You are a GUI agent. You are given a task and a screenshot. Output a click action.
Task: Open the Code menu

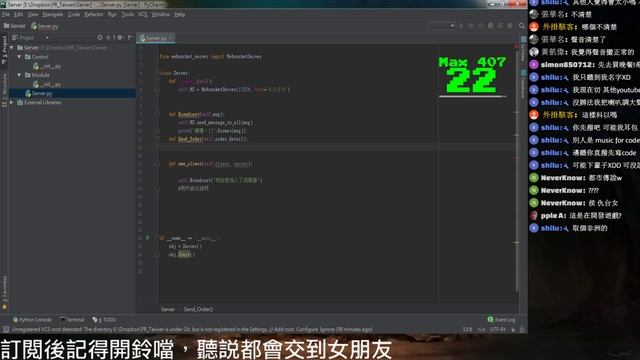[73, 14]
